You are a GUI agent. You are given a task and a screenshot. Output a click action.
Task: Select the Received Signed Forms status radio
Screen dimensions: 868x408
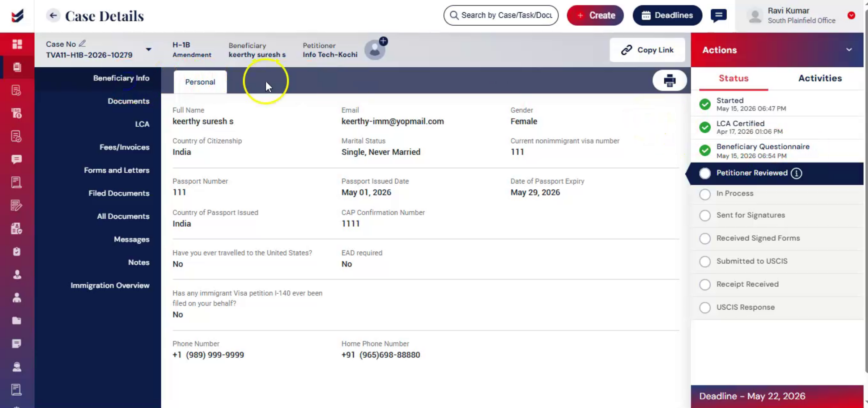pyautogui.click(x=705, y=238)
